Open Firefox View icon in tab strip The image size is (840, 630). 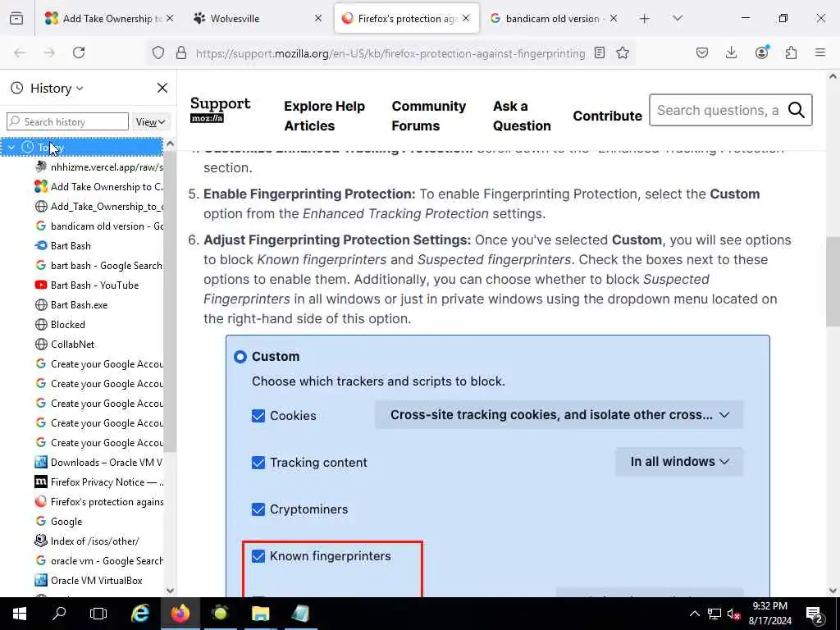pos(16,18)
